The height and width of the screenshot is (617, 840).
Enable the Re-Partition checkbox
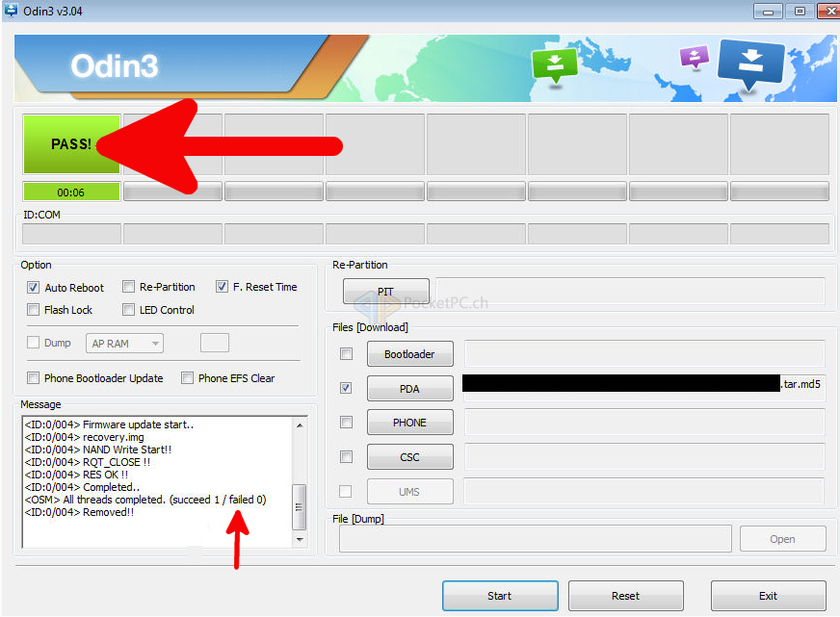pos(128,287)
